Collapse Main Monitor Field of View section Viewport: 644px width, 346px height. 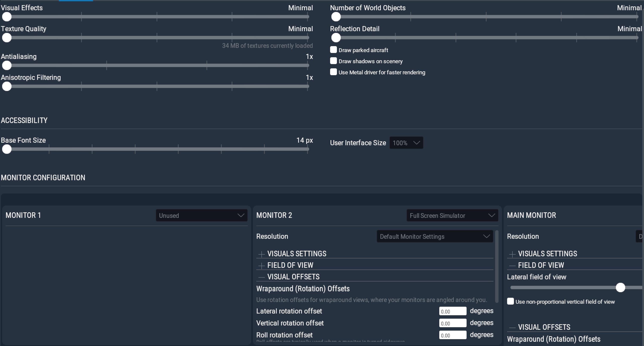[x=512, y=265]
